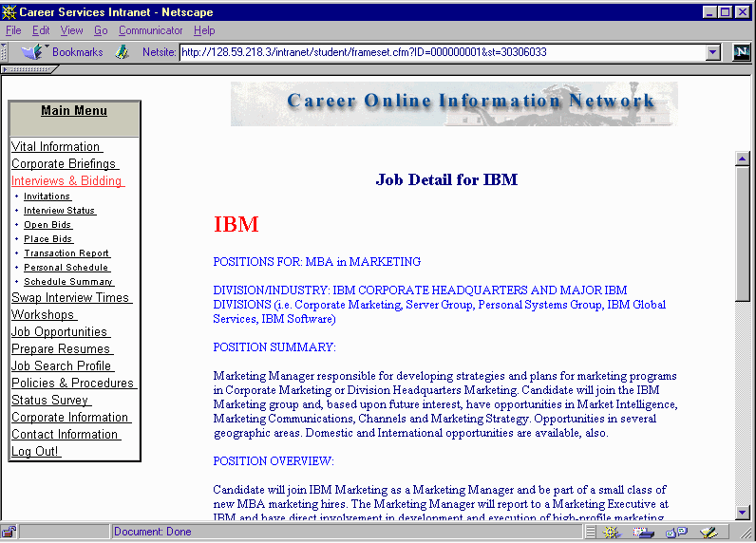This screenshot has height=543, width=756.
Task: Open the Workshops link
Action: [x=44, y=314]
